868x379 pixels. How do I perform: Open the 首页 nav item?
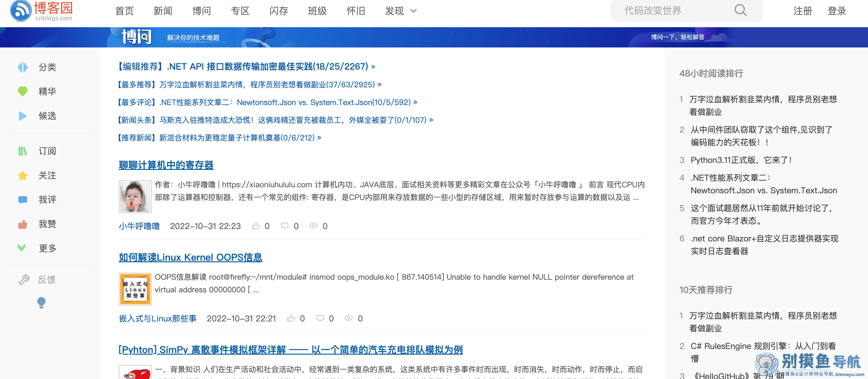[124, 11]
